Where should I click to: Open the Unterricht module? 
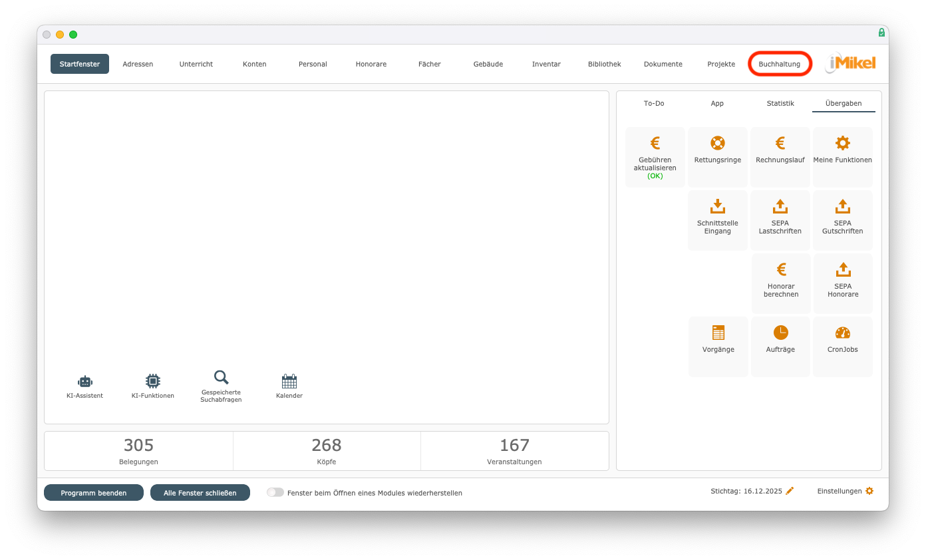(x=196, y=64)
